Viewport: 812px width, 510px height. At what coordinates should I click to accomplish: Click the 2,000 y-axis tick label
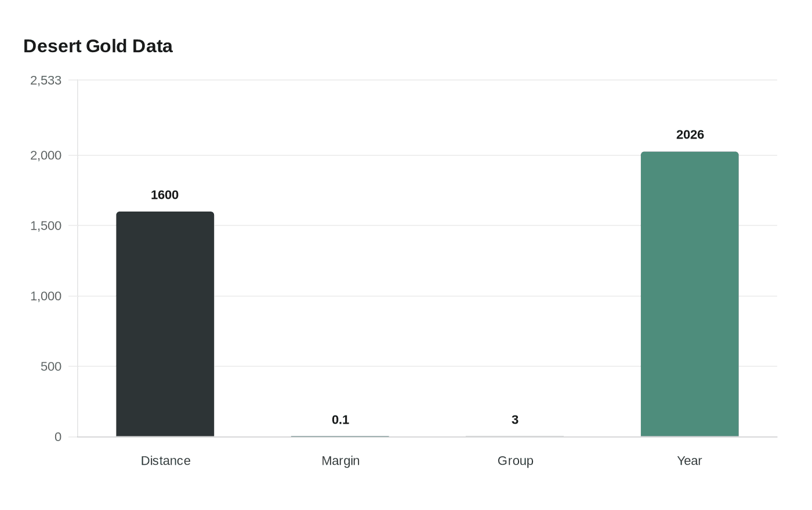[46, 155]
